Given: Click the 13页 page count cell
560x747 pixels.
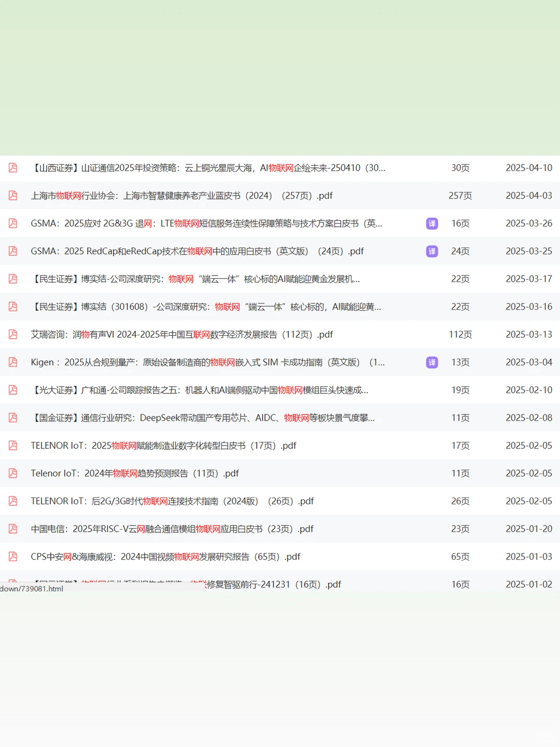Looking at the screenshot, I should point(460,362).
